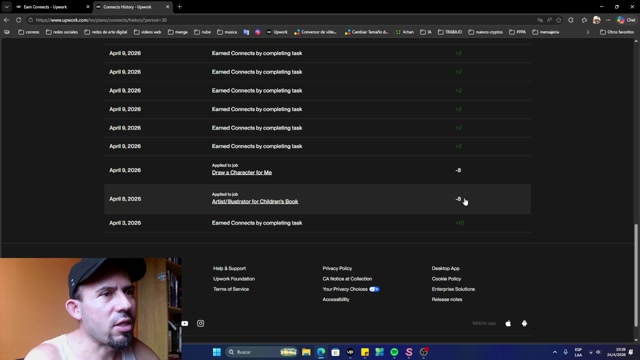Open the TRABAJO bookmarks folder
Viewport: 640px width, 360px height.
[450, 32]
